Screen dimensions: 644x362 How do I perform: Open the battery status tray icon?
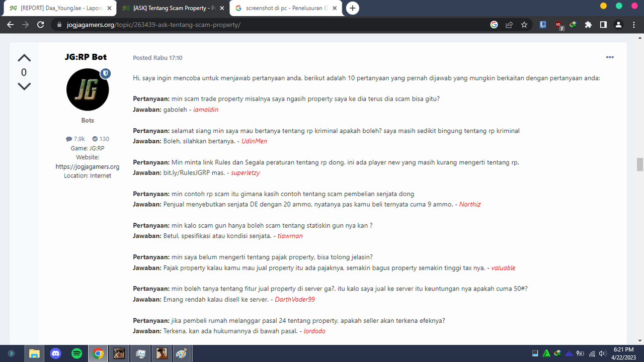(580, 353)
